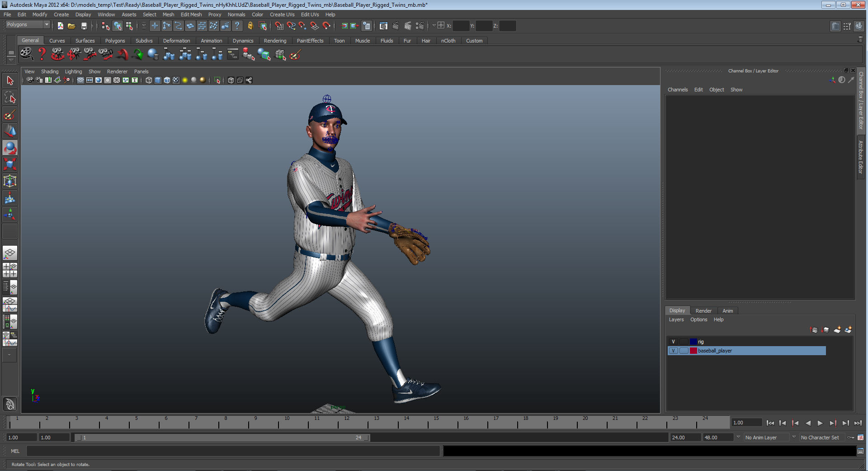Screen dimensions: 868x471
Task: Open the Create UVs menu
Action: point(282,14)
